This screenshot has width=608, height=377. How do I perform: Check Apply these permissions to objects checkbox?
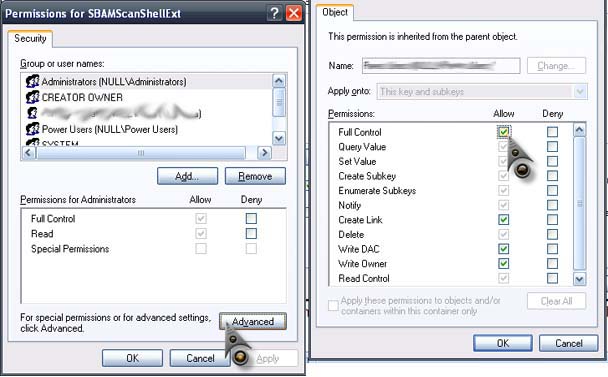(x=333, y=306)
